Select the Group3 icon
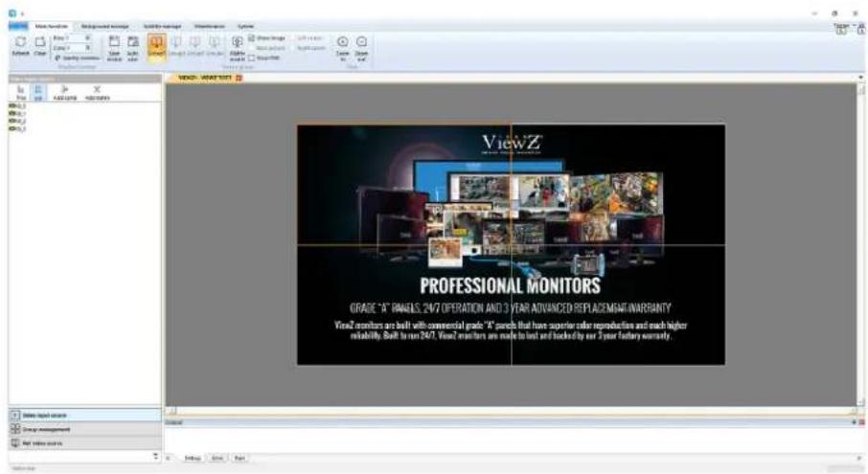This screenshot has width=868, height=474. pyautogui.click(x=194, y=47)
